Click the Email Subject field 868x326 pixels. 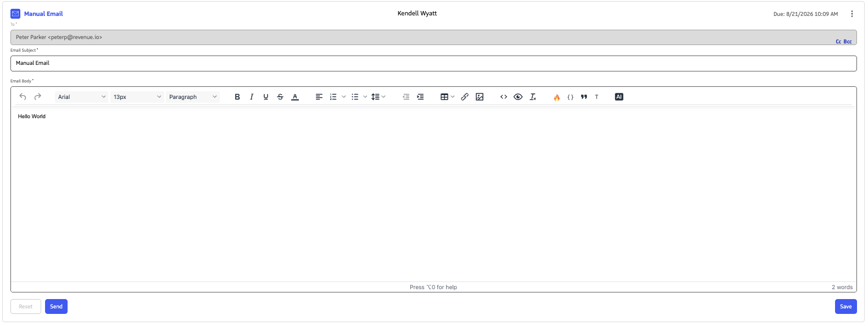point(433,63)
